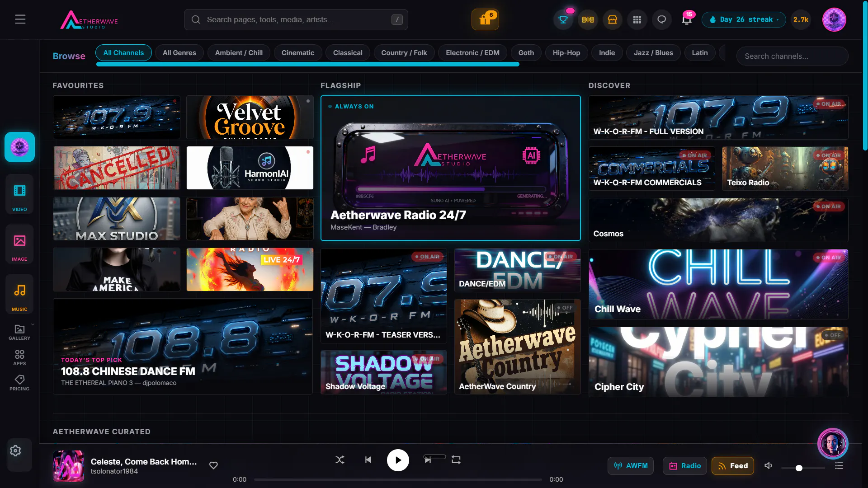The width and height of the screenshot is (868, 488).
Task: Select the Music sidebar icon
Action: [x=19, y=294]
